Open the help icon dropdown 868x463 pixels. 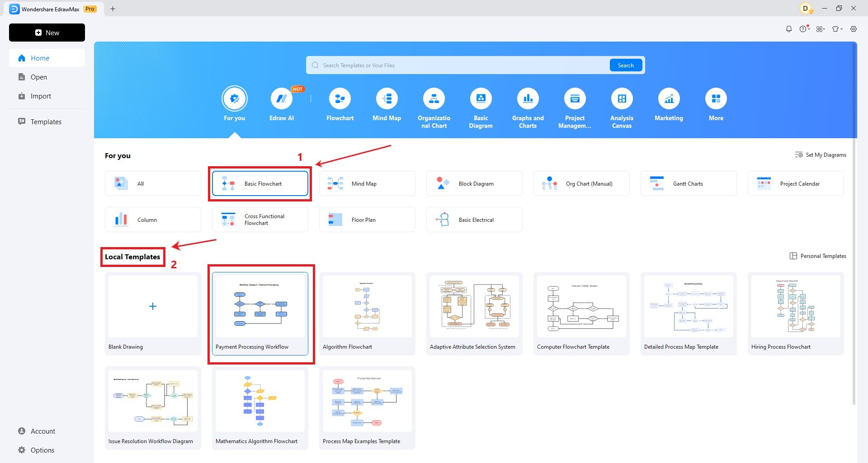pyautogui.click(x=804, y=29)
